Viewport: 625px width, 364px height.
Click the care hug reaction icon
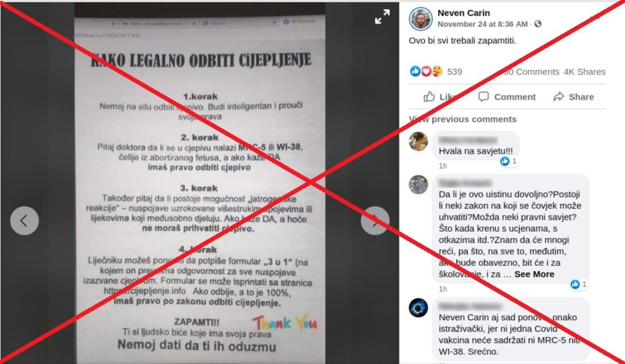(438, 72)
